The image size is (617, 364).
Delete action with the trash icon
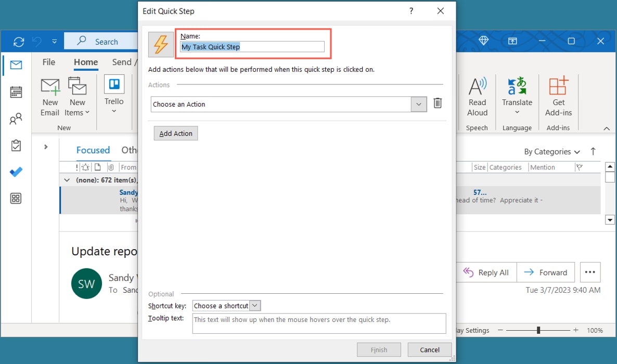(x=437, y=103)
